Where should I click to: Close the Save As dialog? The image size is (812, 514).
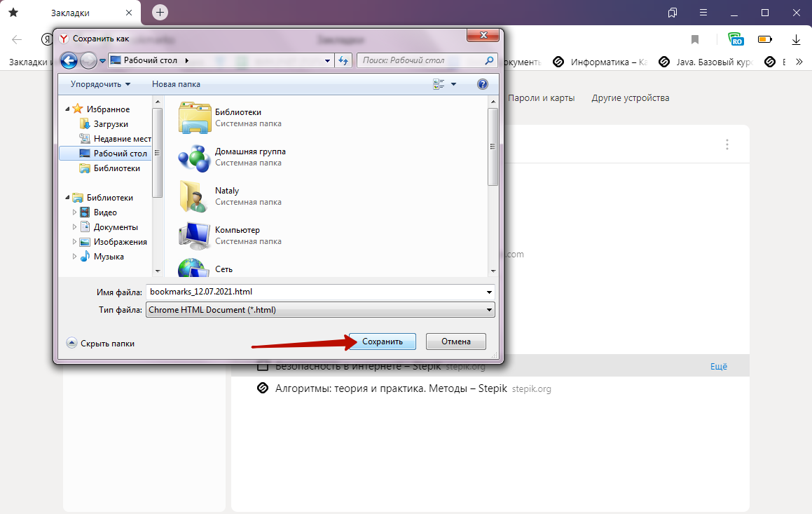tap(483, 35)
